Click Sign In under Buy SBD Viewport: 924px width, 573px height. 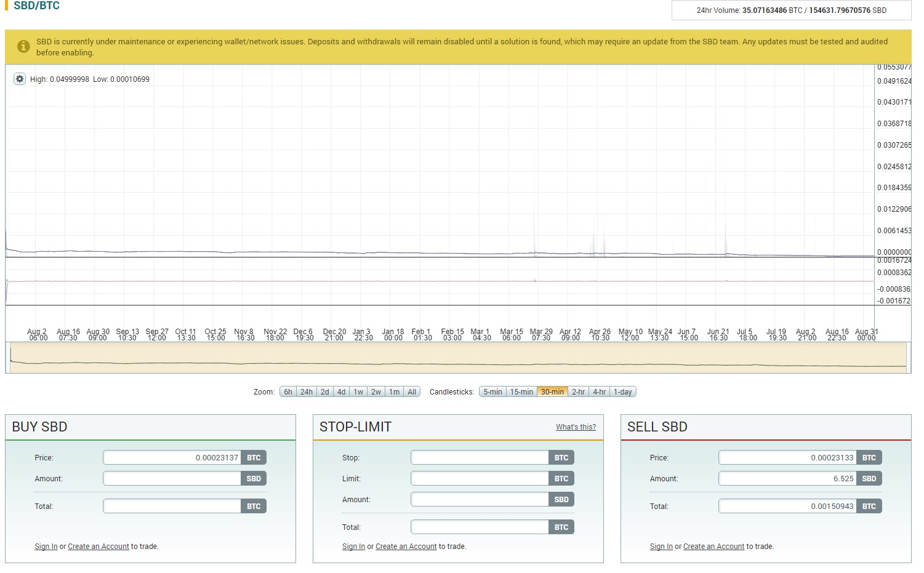pyautogui.click(x=46, y=547)
